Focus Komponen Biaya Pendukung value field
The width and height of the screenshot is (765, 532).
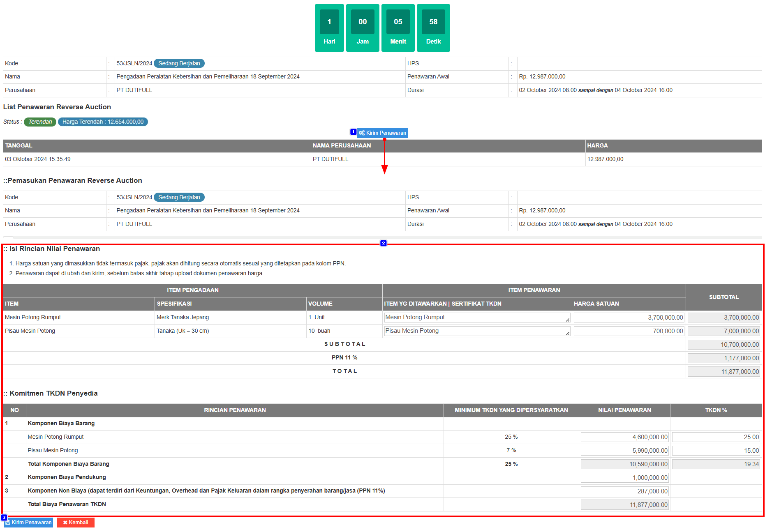pyautogui.click(x=624, y=478)
